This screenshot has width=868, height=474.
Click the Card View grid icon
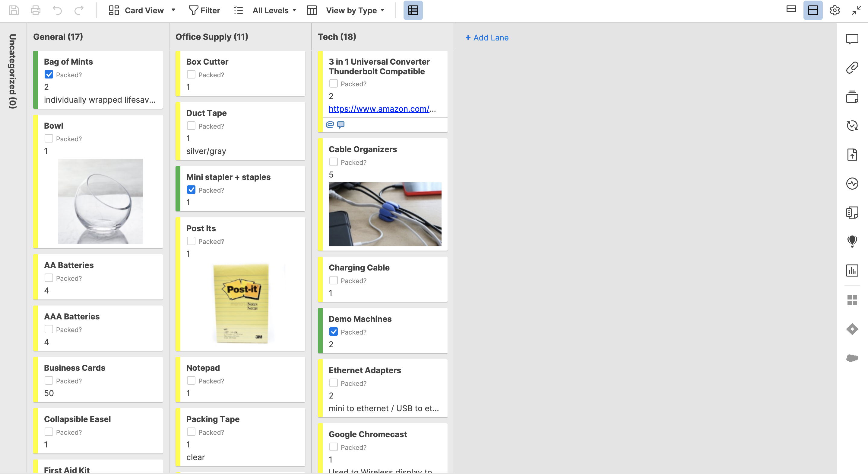pos(114,11)
